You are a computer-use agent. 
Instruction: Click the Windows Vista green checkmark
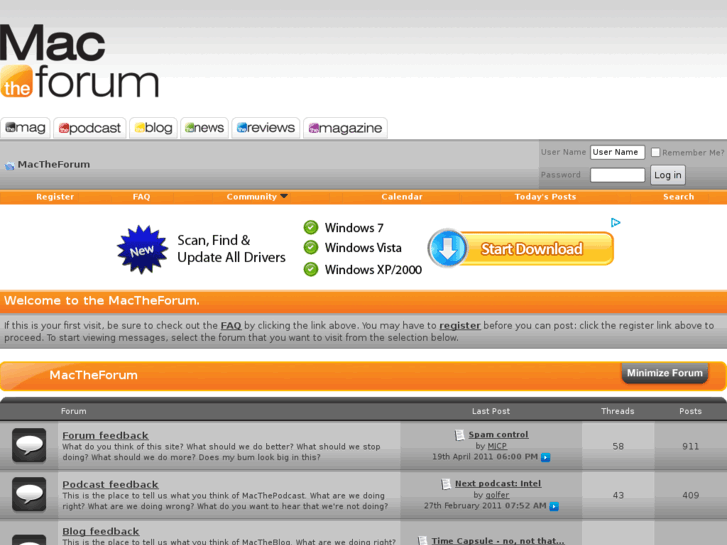coord(311,248)
